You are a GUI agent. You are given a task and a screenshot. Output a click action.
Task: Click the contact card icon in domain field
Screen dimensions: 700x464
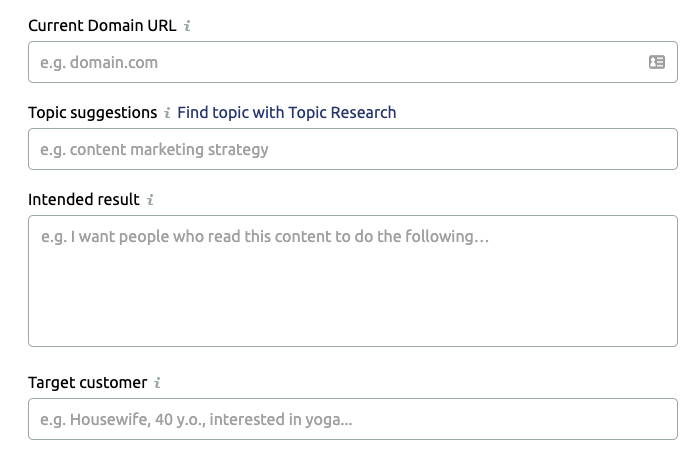(657, 62)
